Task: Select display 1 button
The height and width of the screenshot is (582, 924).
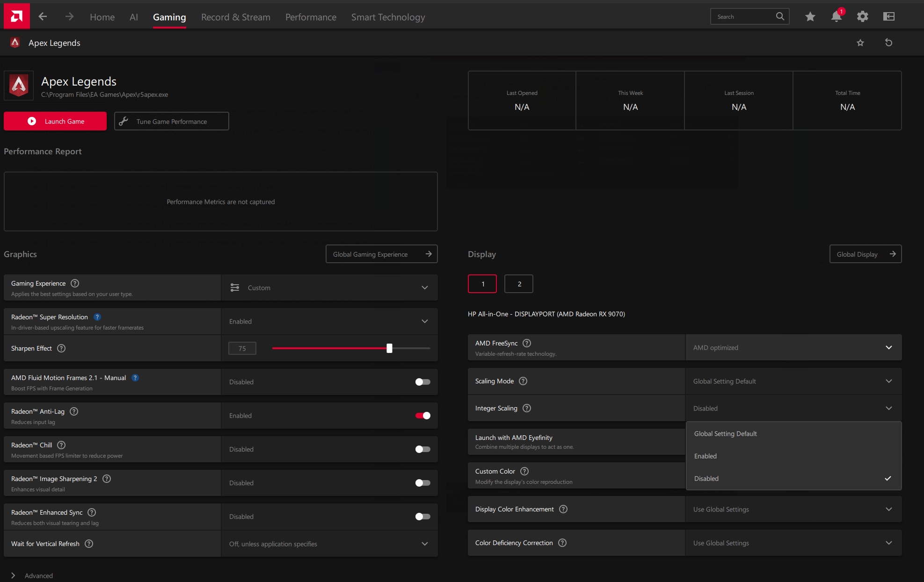Action: pyautogui.click(x=482, y=284)
